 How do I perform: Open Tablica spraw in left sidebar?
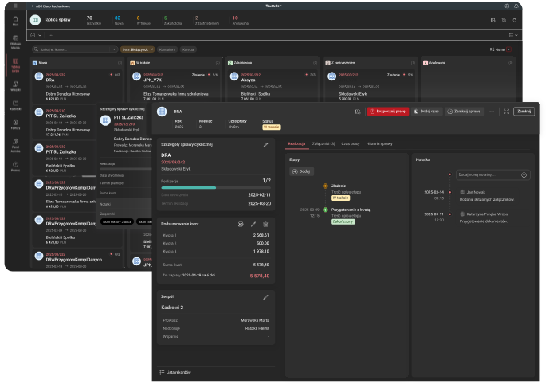(x=15, y=68)
